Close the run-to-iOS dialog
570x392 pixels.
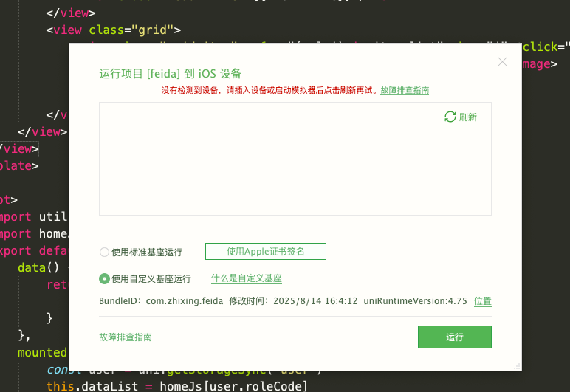(x=502, y=62)
